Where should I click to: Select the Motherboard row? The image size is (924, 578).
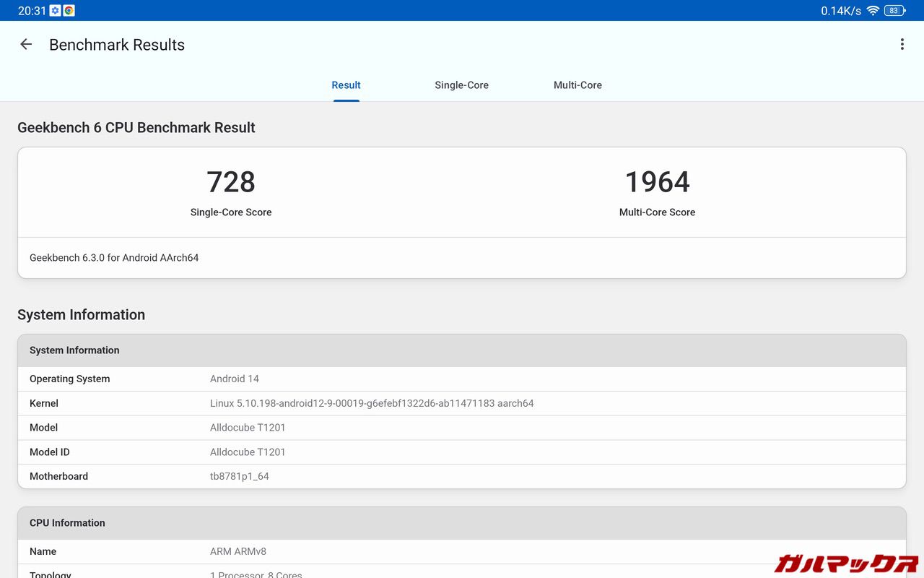(462, 477)
